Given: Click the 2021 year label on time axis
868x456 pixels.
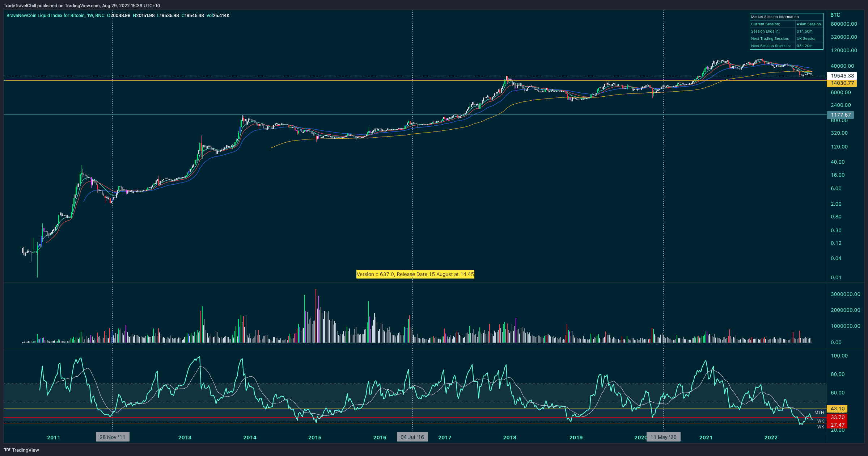Looking at the screenshot, I should (x=706, y=437).
